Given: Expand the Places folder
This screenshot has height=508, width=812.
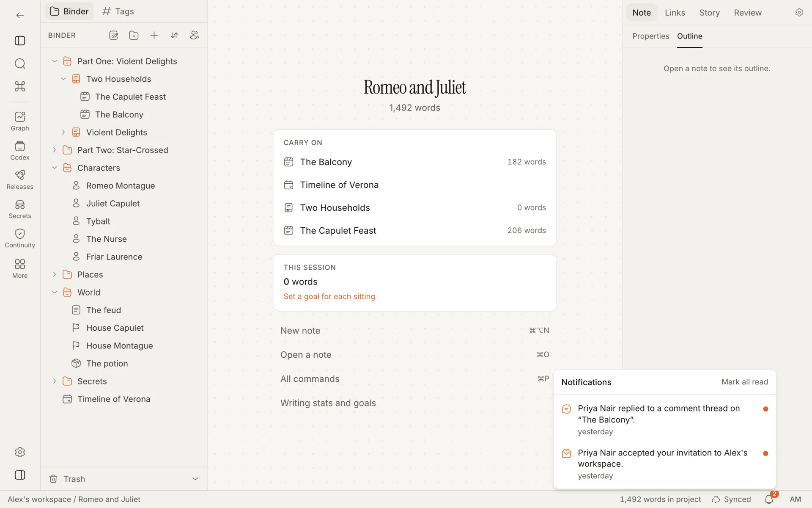Looking at the screenshot, I should coord(55,274).
